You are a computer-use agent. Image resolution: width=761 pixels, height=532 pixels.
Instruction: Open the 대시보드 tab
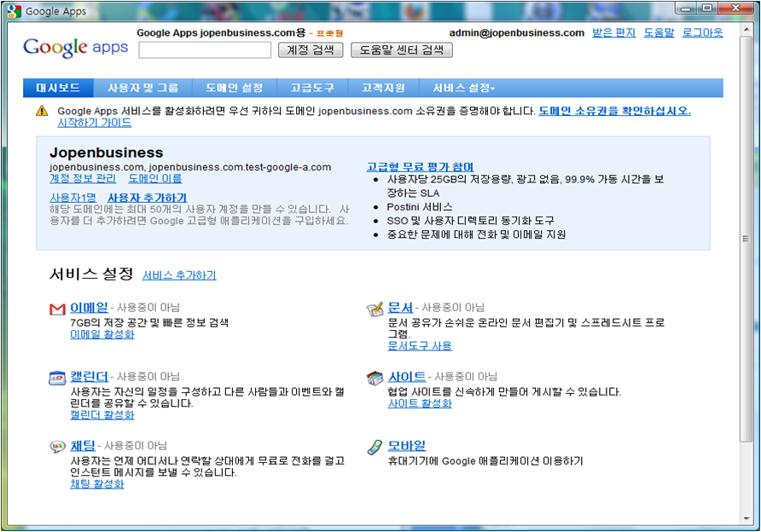click(x=58, y=88)
